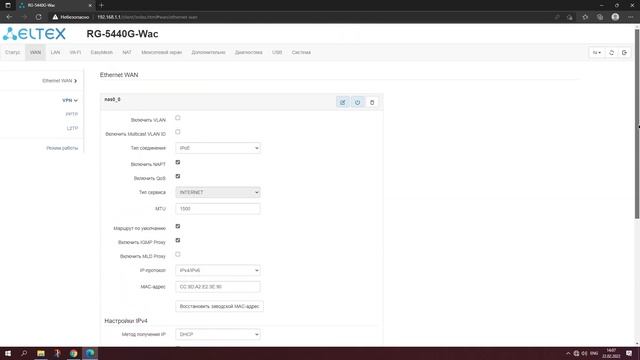The image size is (640, 360).
Task: Click into the MTU input field
Action: point(218,209)
